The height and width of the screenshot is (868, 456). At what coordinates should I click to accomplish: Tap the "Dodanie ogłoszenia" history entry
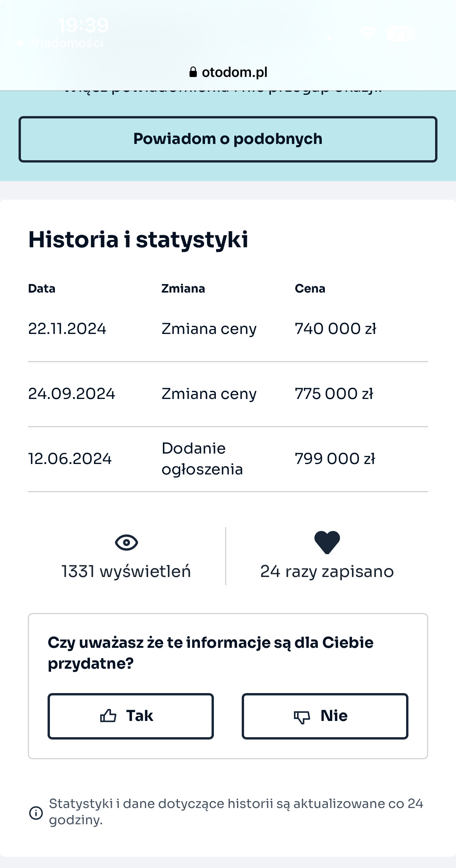tap(202, 459)
